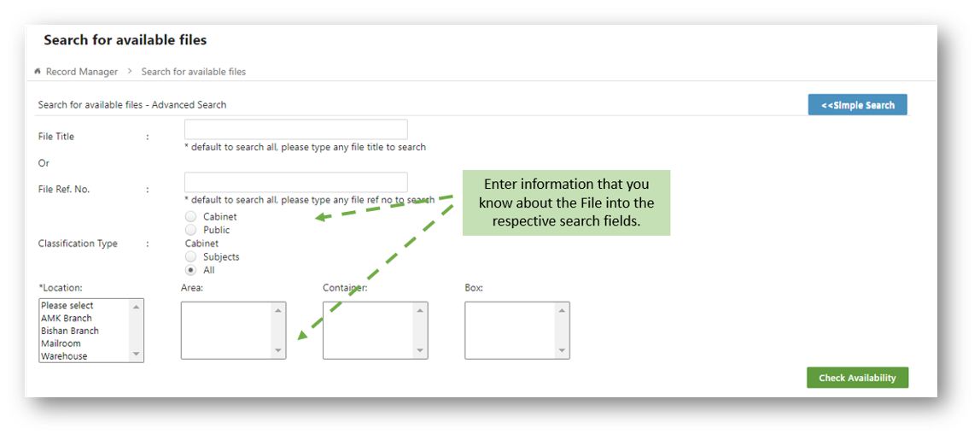This screenshot has width=980, height=440.
Task: Click the Container list scroll up arrow
Action: (420, 310)
